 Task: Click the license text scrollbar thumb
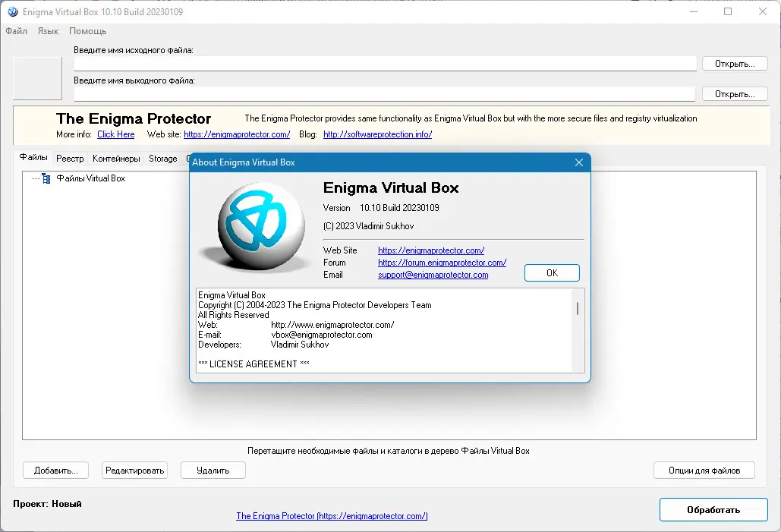[578, 308]
